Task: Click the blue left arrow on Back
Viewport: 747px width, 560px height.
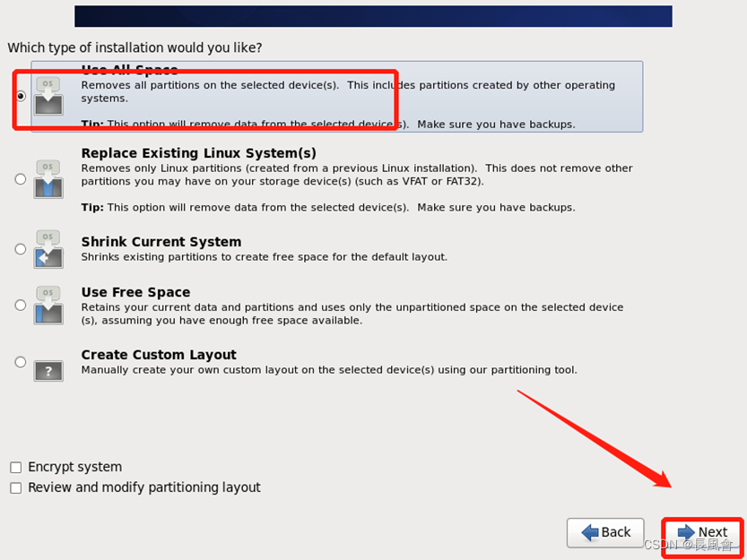Action: pyautogui.click(x=590, y=532)
